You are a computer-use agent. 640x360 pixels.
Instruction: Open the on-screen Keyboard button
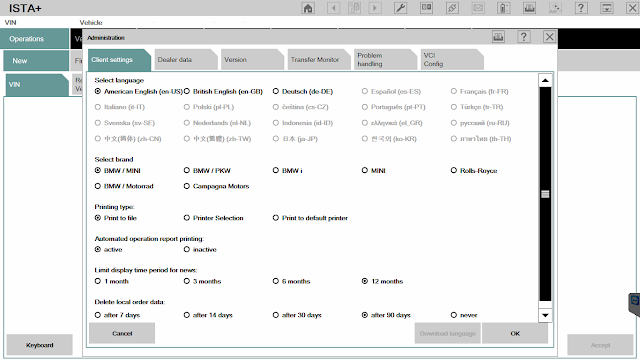point(40,345)
